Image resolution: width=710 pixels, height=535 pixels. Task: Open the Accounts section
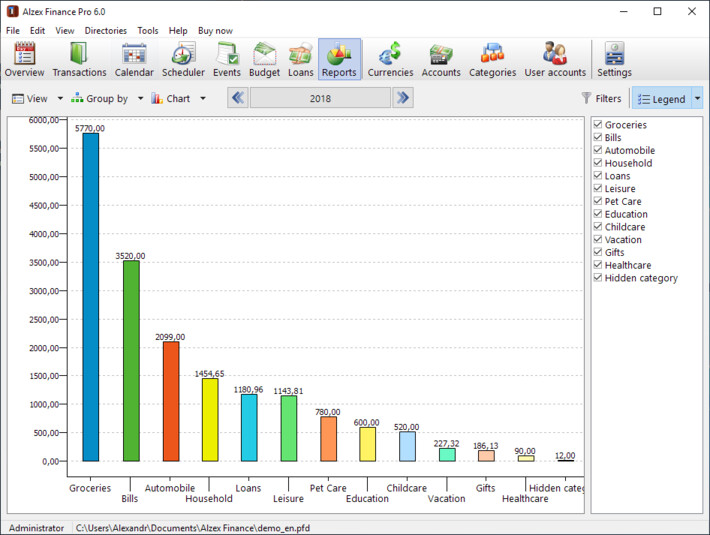point(441,59)
